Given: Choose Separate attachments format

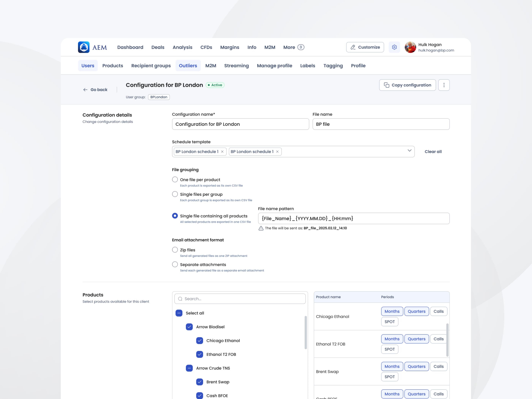Looking at the screenshot, I should (x=175, y=264).
